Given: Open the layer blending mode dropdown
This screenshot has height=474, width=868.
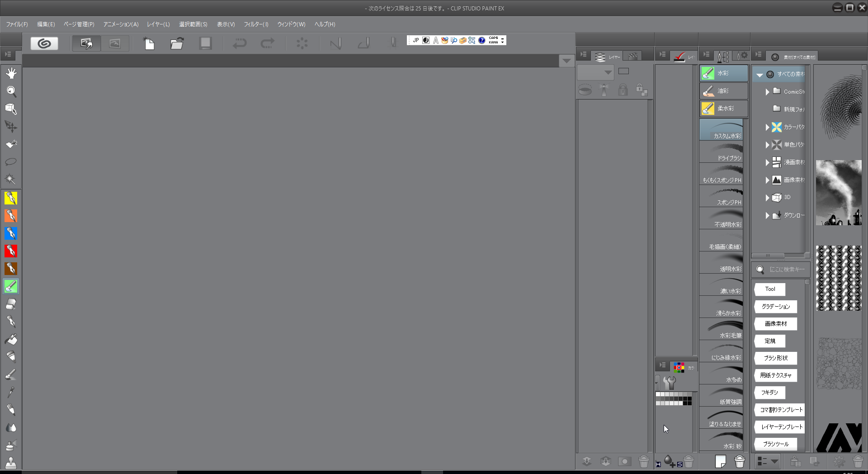Looking at the screenshot, I should pyautogui.click(x=595, y=72).
